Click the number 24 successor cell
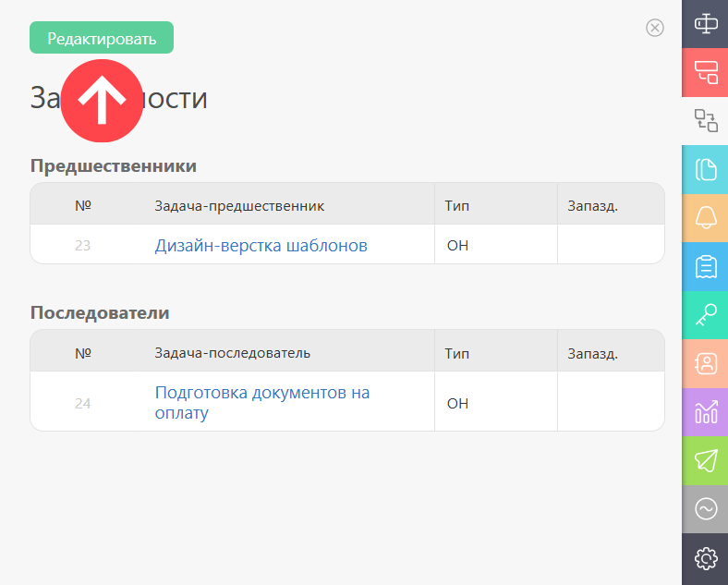Image resolution: width=728 pixels, height=585 pixels. 82,403
